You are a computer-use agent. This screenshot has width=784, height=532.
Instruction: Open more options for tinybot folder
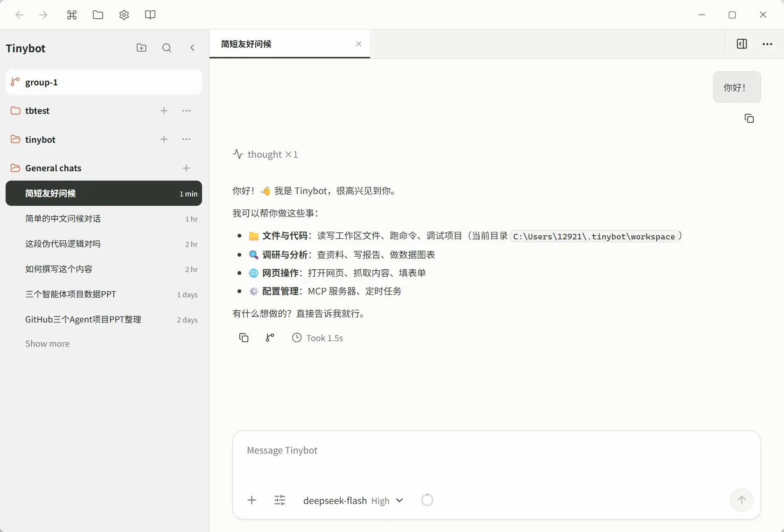point(186,139)
